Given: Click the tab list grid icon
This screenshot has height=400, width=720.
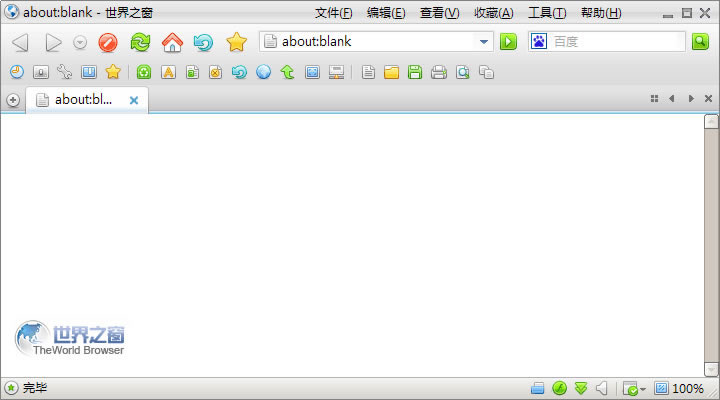Looking at the screenshot, I should 654,99.
